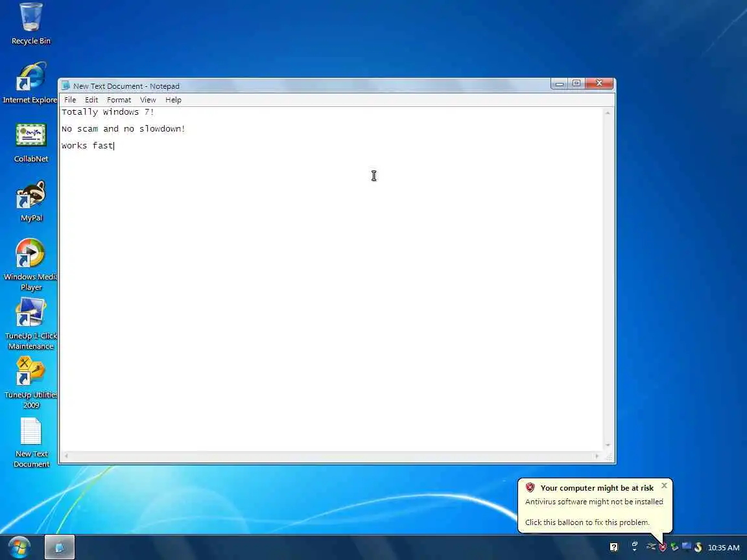
Task: Select the New Text Document file icon
Action: pyautogui.click(x=31, y=443)
